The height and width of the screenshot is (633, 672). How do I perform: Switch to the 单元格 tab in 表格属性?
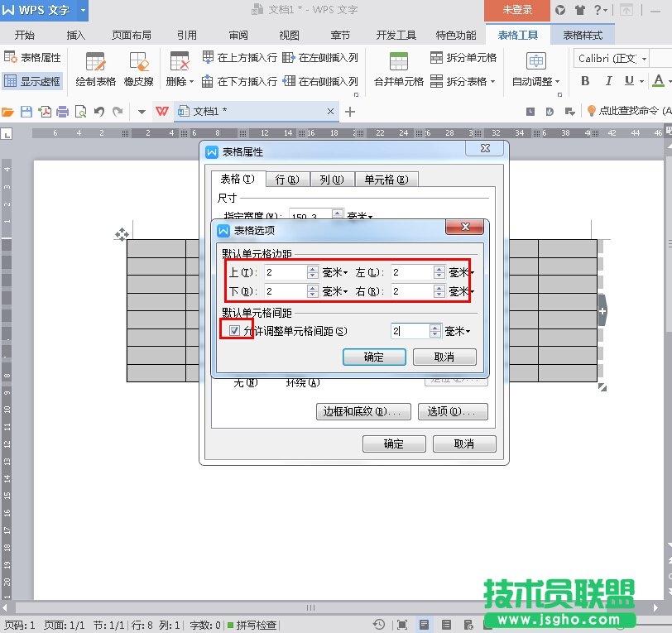(386, 180)
